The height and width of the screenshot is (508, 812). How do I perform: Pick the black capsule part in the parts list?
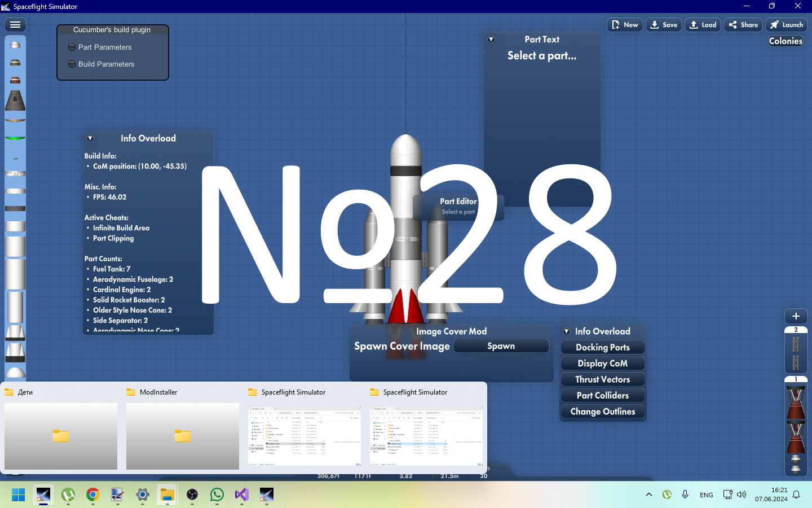(x=15, y=100)
